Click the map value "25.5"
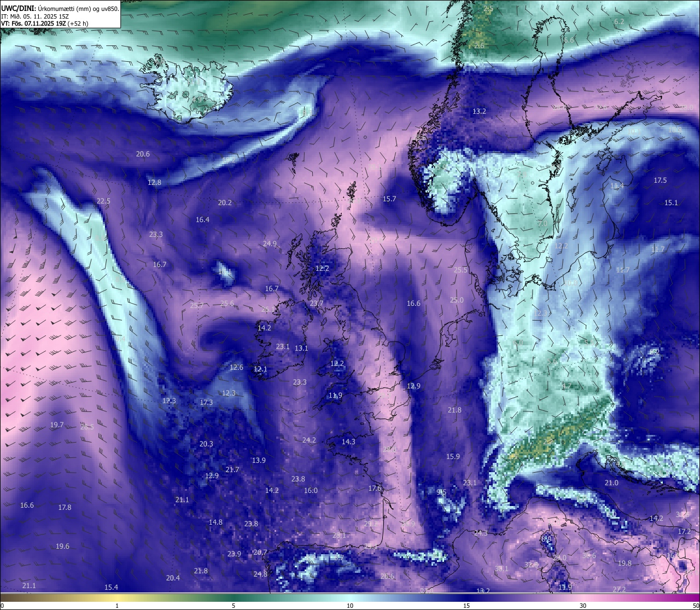Image resolution: width=700 pixels, height=610 pixels. pyautogui.click(x=461, y=270)
